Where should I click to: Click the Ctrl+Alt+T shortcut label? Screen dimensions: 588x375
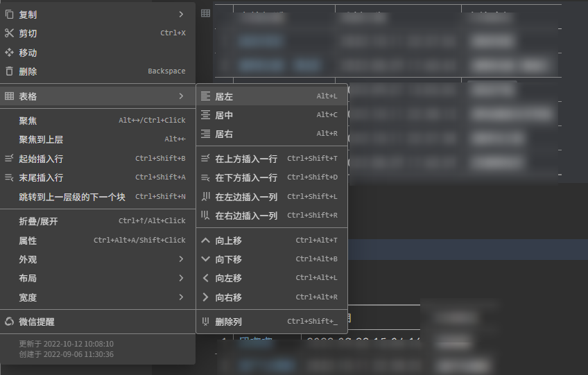click(316, 240)
